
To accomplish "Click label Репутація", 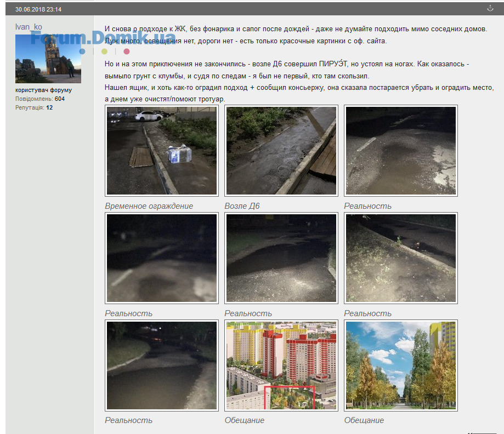I will pyautogui.click(x=30, y=107).
